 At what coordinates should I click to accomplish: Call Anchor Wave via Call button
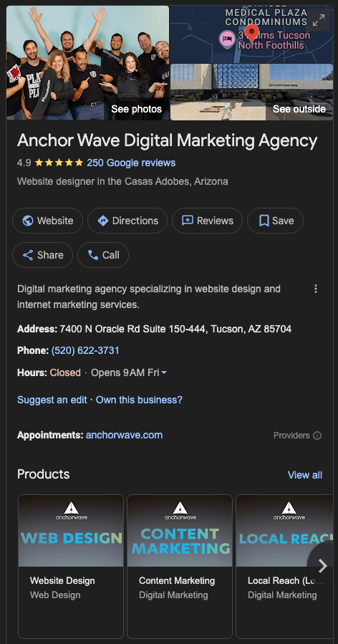(x=103, y=255)
